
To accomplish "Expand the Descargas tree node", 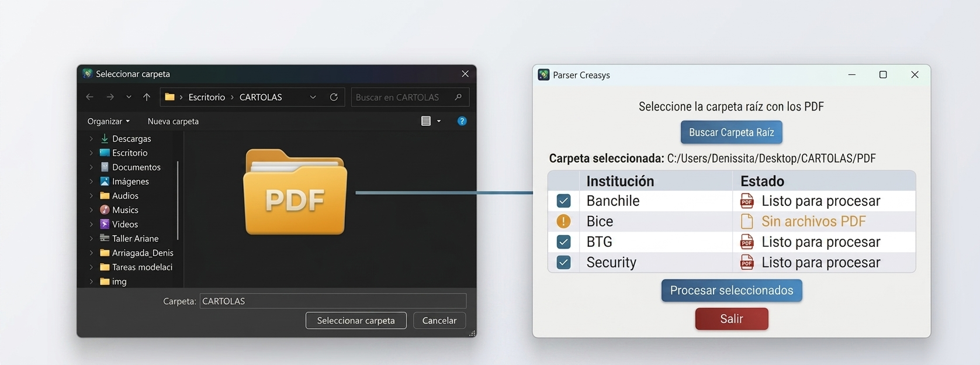I will coord(91,139).
